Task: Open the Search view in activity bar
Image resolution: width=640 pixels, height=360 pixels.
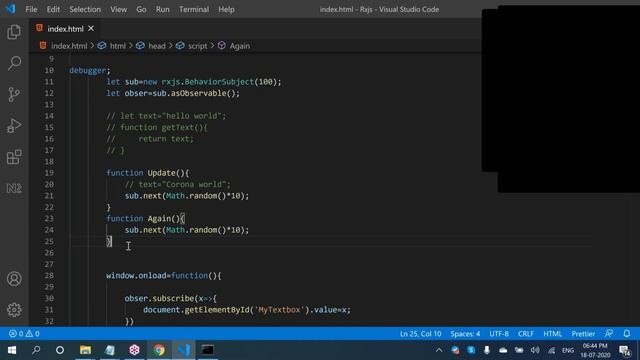Action: [x=14, y=63]
